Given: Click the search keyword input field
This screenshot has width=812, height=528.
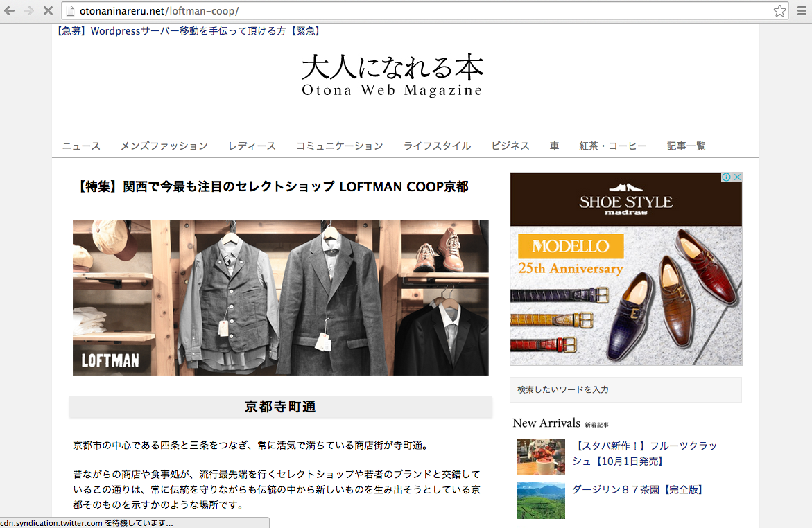Looking at the screenshot, I should click(625, 390).
